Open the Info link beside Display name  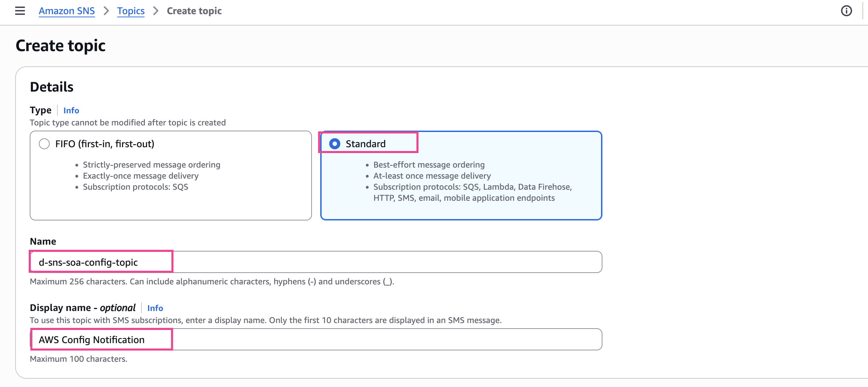click(x=155, y=308)
